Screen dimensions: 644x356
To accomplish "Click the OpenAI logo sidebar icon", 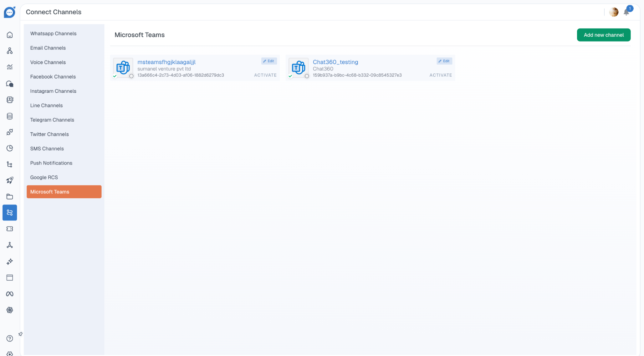I will (10, 310).
